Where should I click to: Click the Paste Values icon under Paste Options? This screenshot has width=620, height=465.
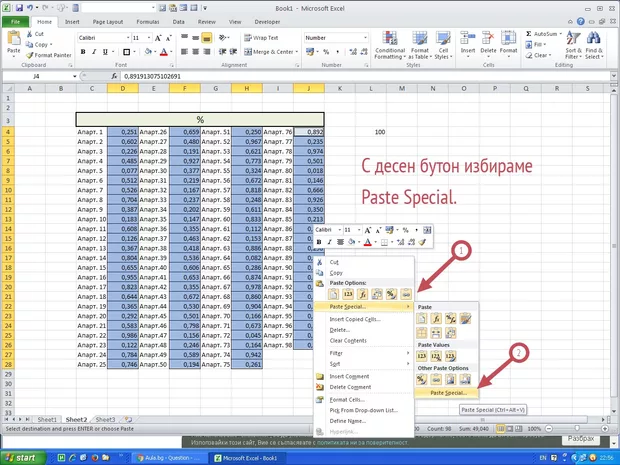pyautogui.click(x=348, y=294)
